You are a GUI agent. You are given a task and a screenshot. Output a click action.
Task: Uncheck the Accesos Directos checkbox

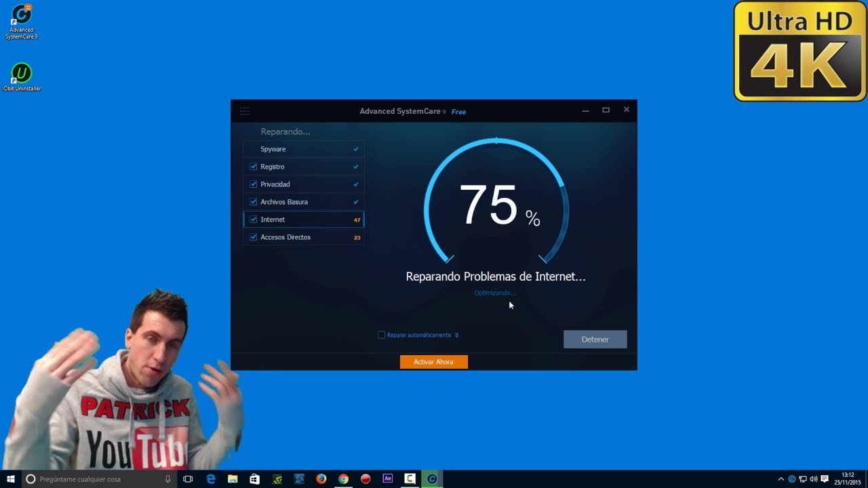(x=253, y=237)
